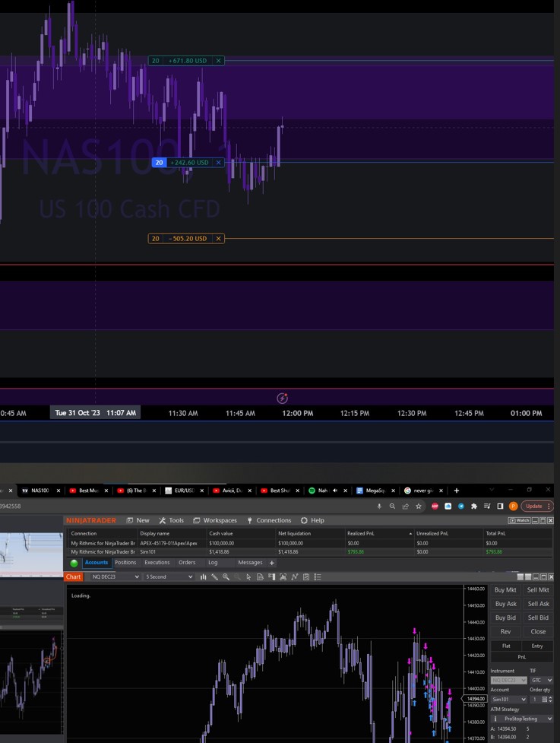Open the ProStopTesting ATM Strategy dropdown

click(522, 719)
